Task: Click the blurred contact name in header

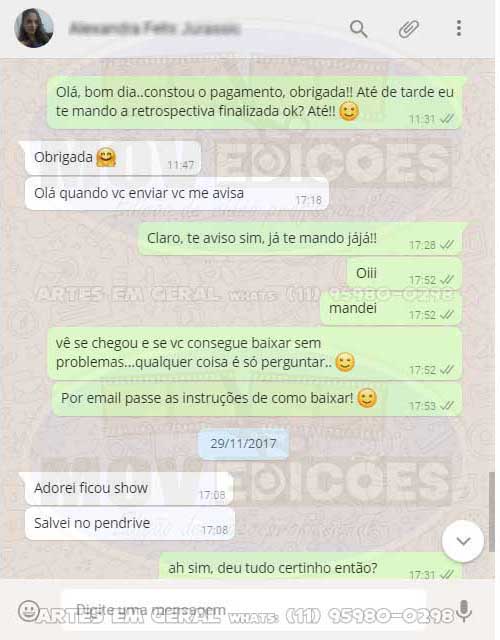Action: point(155,29)
